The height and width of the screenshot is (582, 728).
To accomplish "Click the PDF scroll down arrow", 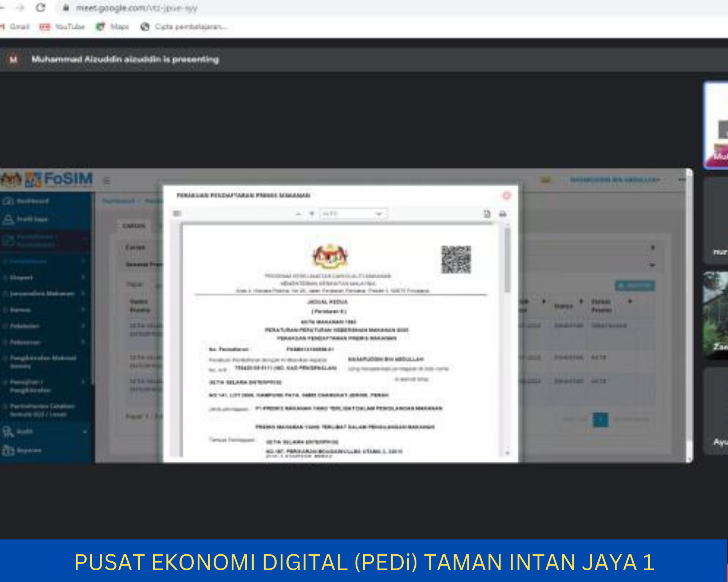I will 507,453.
